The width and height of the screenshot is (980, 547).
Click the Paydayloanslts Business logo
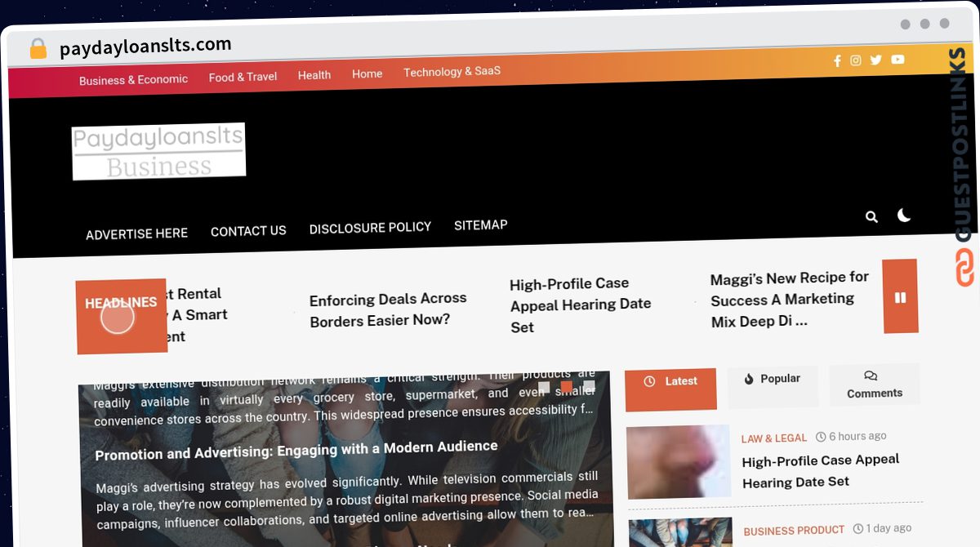coord(158,152)
